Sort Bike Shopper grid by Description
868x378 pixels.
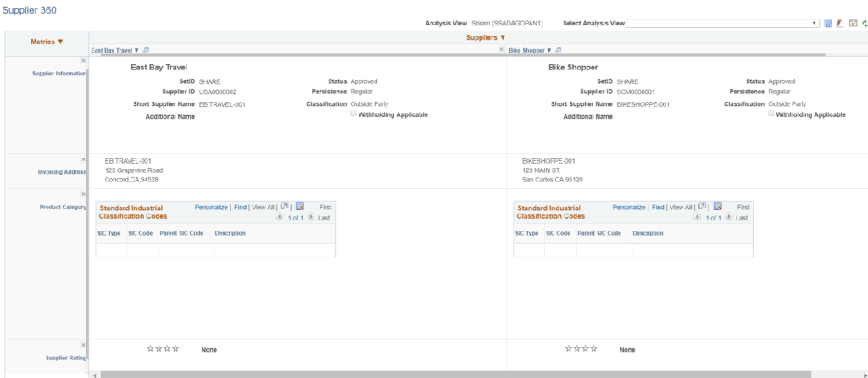648,233
